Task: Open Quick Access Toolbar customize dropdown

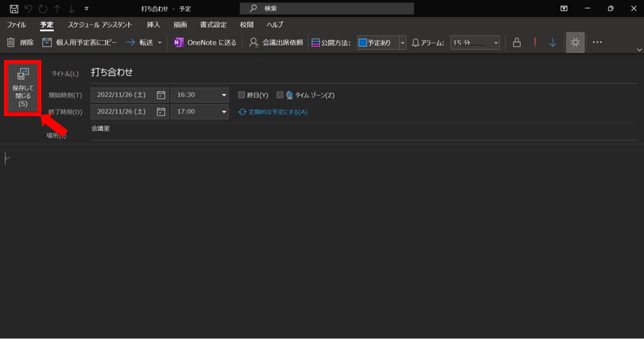Action: (87, 8)
